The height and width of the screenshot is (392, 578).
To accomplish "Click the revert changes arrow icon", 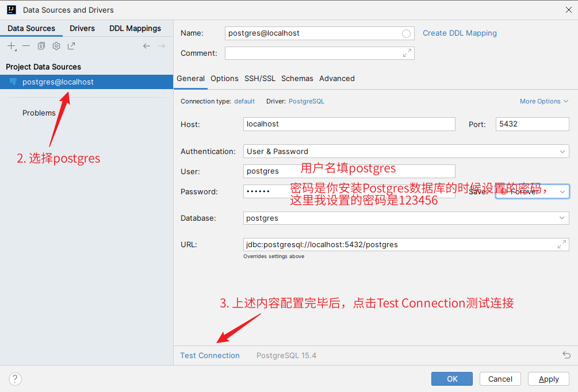I will click(x=566, y=355).
